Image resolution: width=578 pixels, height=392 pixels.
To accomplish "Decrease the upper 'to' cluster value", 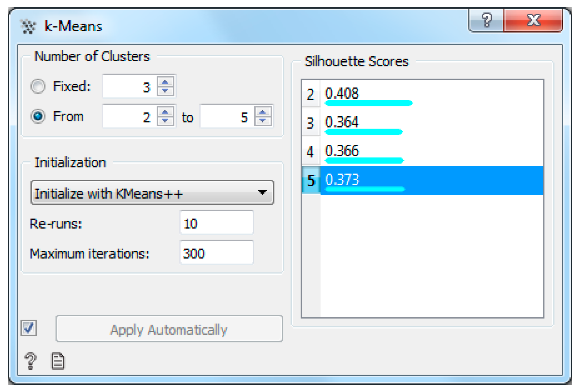I will (x=263, y=121).
